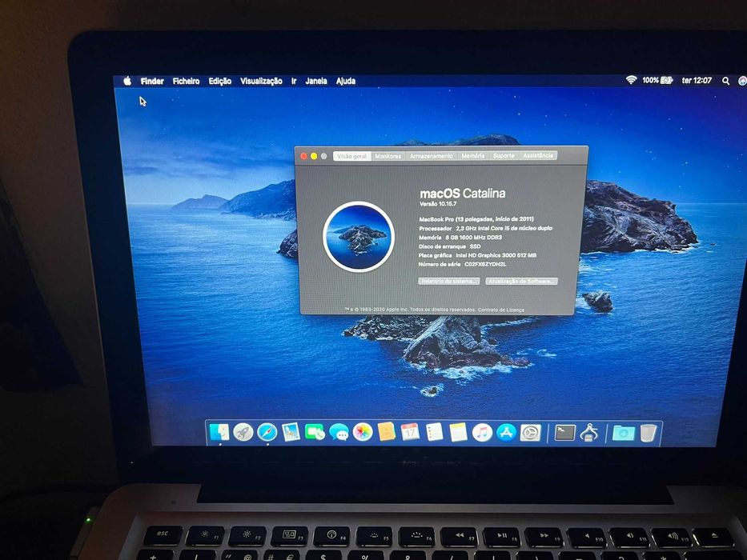The width and height of the screenshot is (747, 560).
Task: Open System Preferences gear in Dock
Action: point(530,432)
